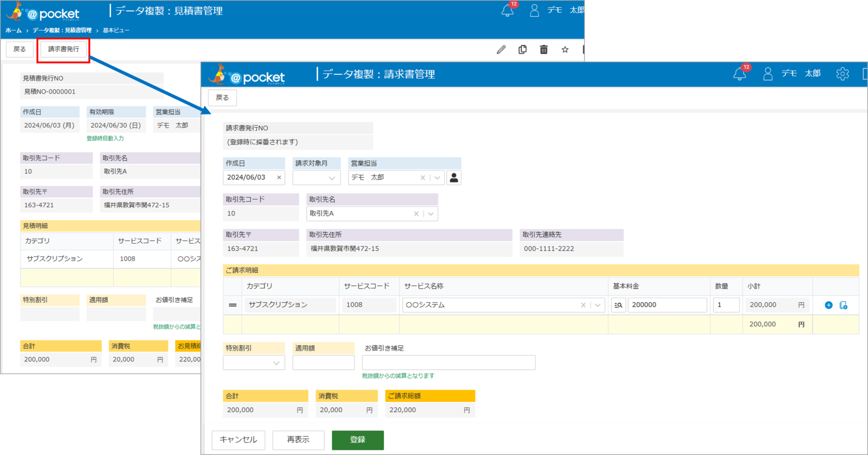Screen dimensions: 868x455
Task: Click the 数量 quantity field
Action: (x=726, y=305)
